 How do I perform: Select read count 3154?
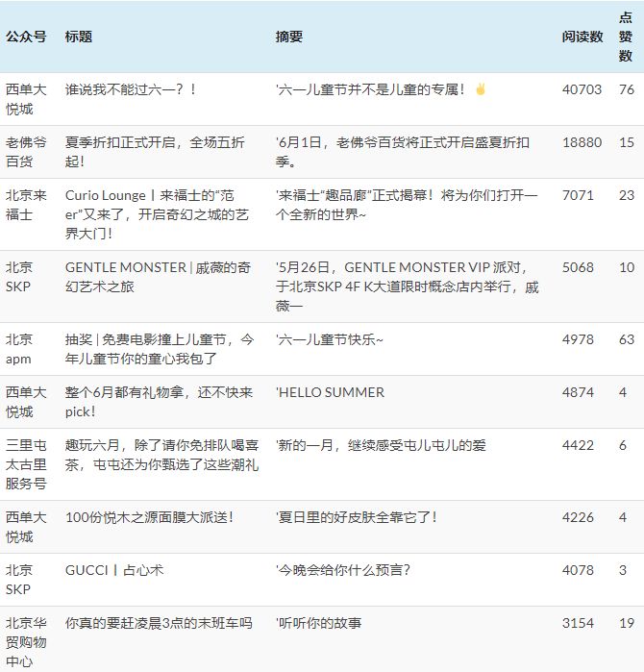(x=578, y=623)
